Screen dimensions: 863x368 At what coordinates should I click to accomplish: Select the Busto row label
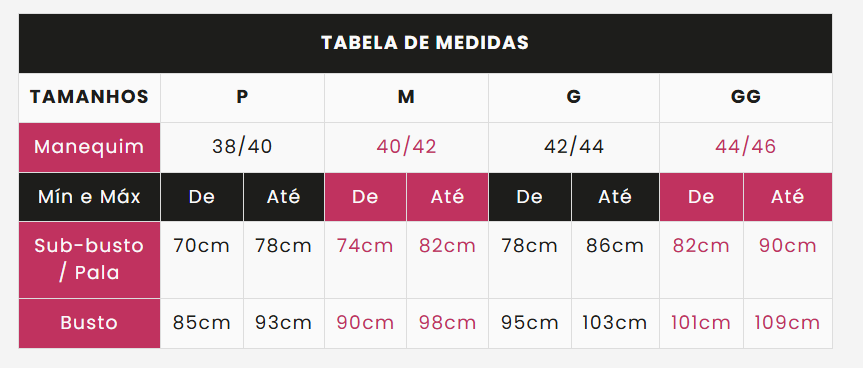click(89, 323)
